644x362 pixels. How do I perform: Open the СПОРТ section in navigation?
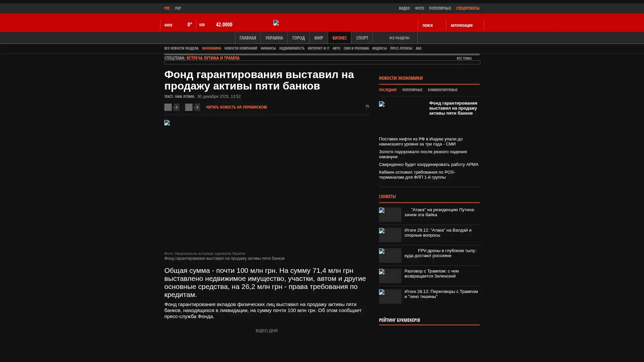362,38
